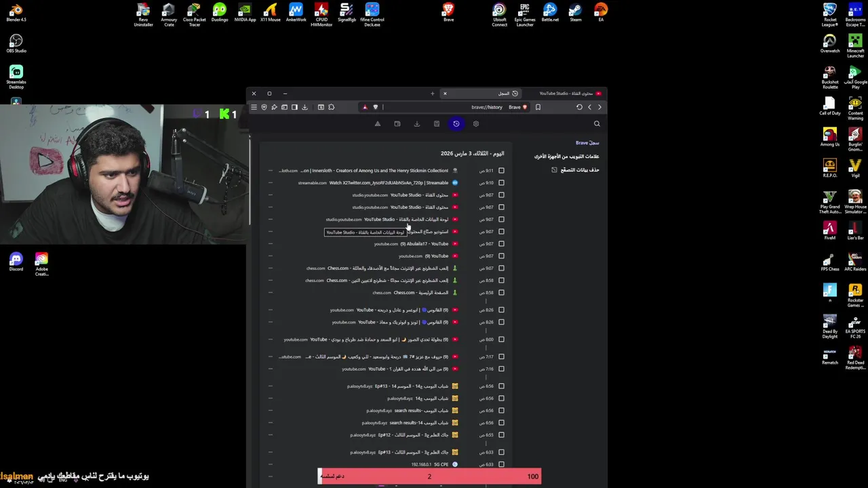This screenshot has height=488, width=868.
Task: Open the Wallet page navigation icon
Action: point(397,123)
